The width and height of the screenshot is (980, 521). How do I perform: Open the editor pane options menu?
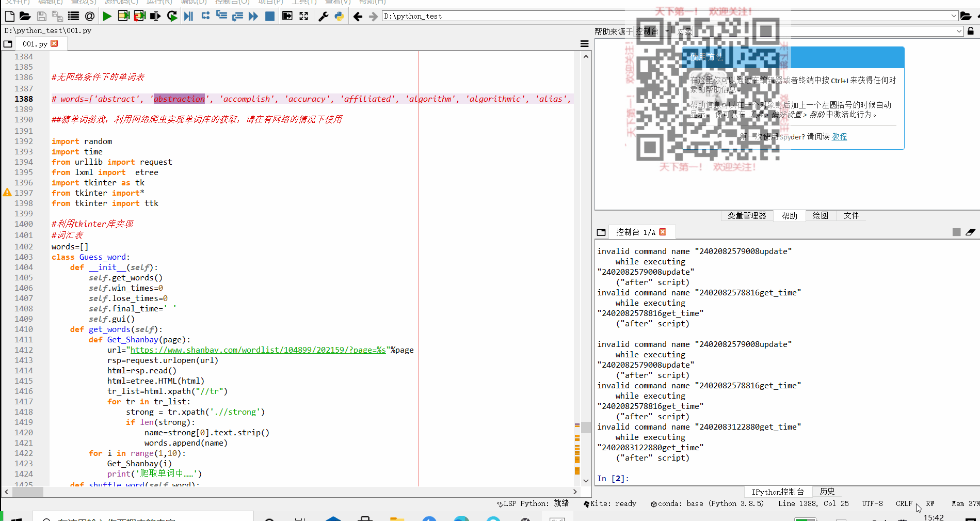pyautogui.click(x=585, y=44)
